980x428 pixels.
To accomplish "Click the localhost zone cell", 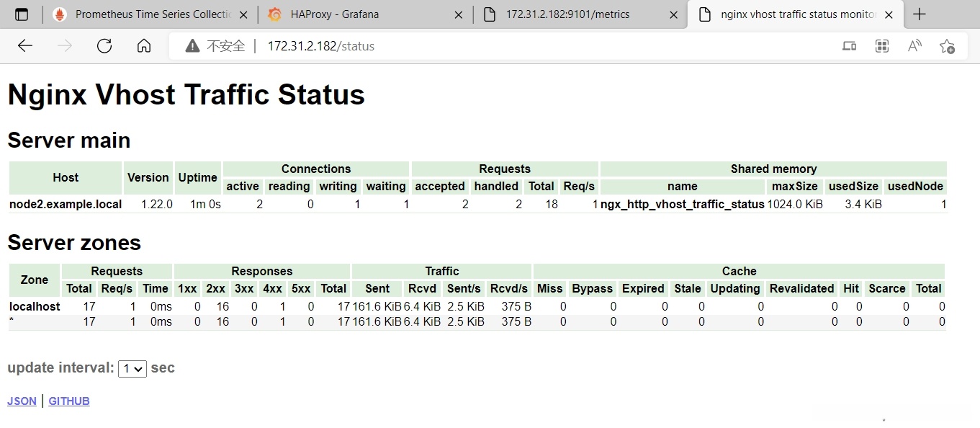I will [x=35, y=306].
